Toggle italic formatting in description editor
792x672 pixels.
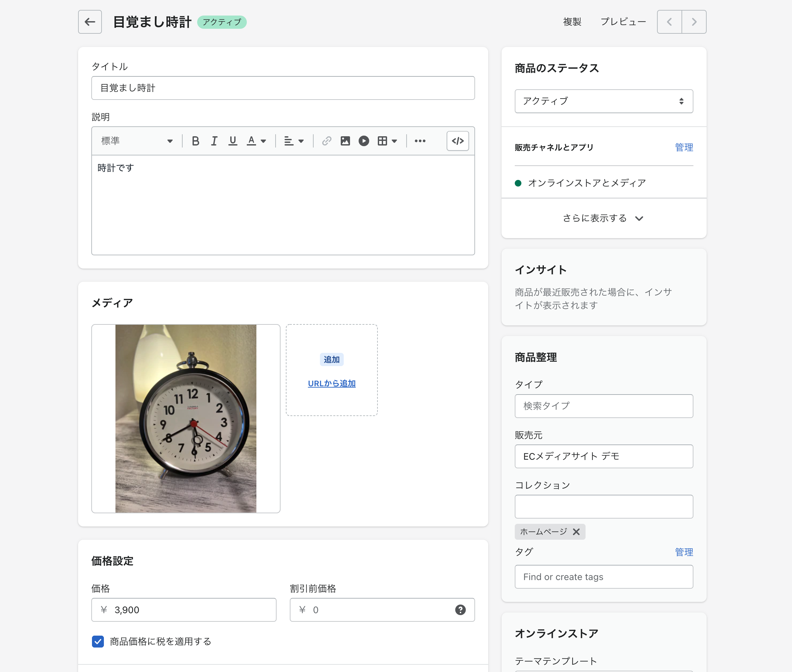point(214,141)
